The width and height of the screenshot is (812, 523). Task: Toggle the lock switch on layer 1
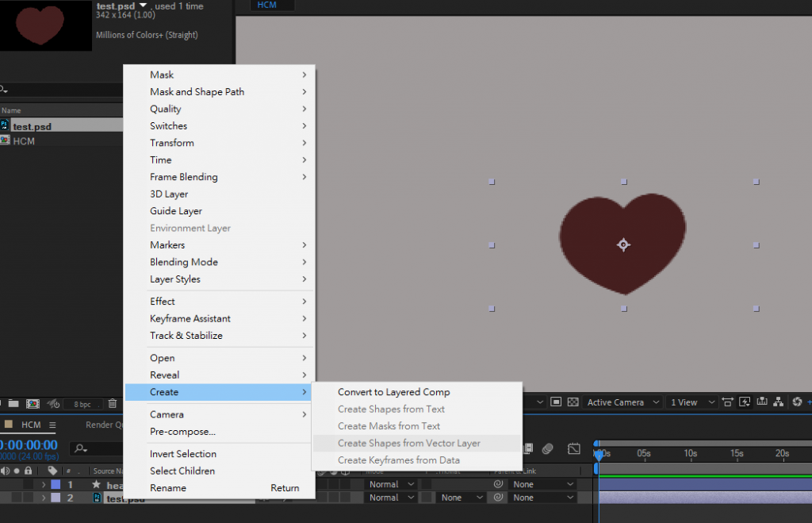coord(28,485)
